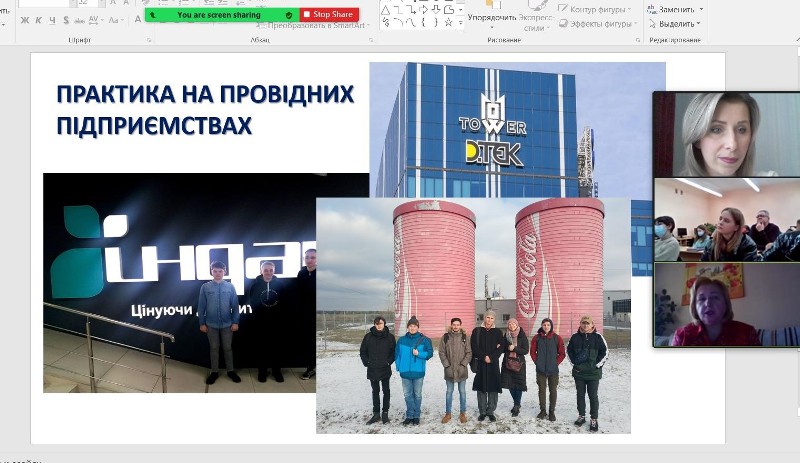
Task: Click the classroom Zoom video tile
Action: point(727,220)
